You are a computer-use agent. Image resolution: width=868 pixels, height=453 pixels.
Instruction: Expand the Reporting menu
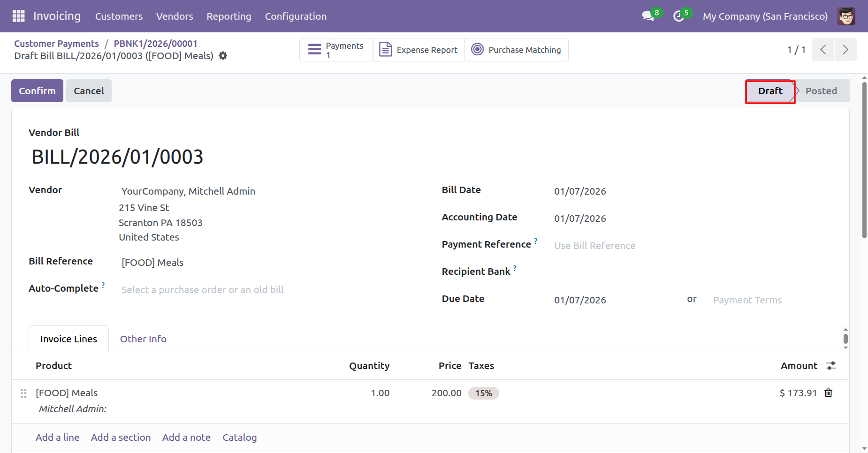[x=229, y=16]
